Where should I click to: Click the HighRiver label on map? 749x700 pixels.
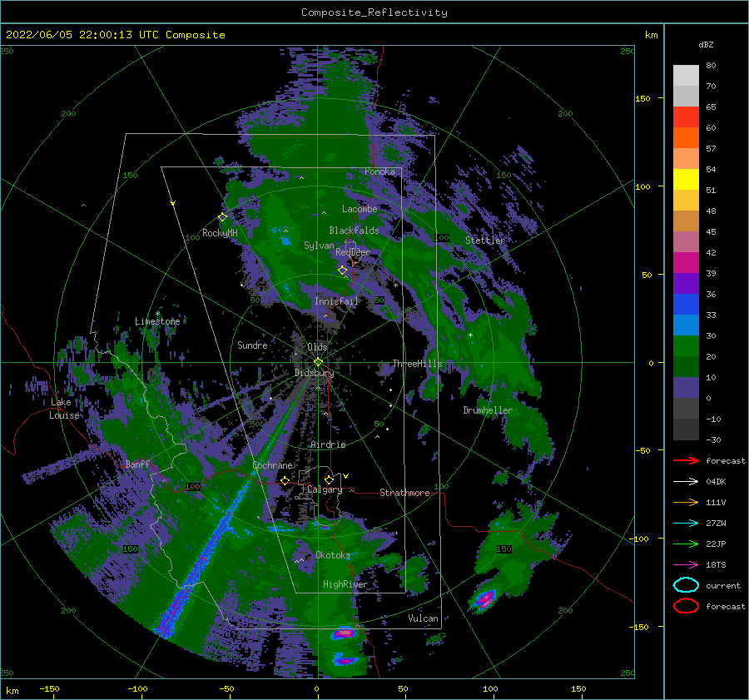(345, 584)
